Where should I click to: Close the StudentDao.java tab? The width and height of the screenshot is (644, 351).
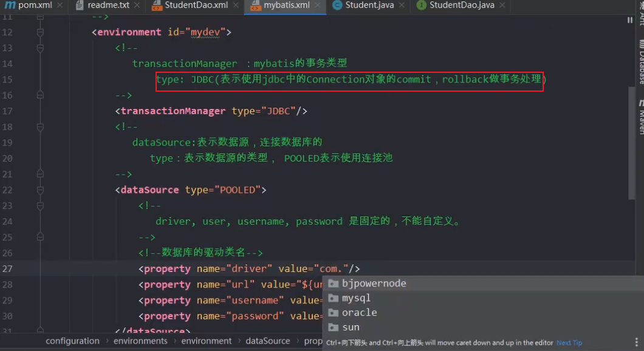click(x=502, y=5)
